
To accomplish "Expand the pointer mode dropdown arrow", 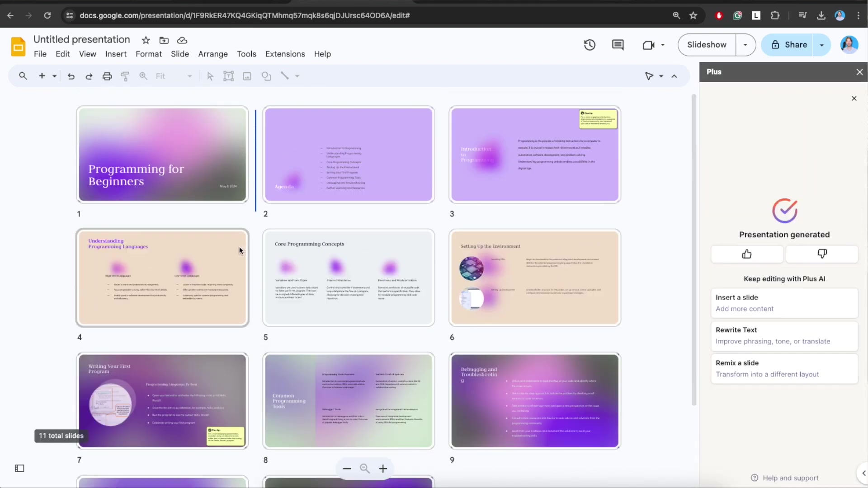I will (661, 76).
